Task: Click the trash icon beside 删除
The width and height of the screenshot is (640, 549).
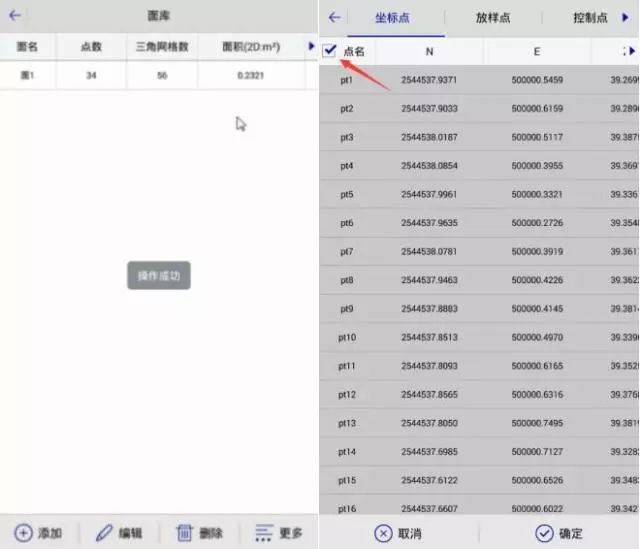Action: click(x=184, y=533)
